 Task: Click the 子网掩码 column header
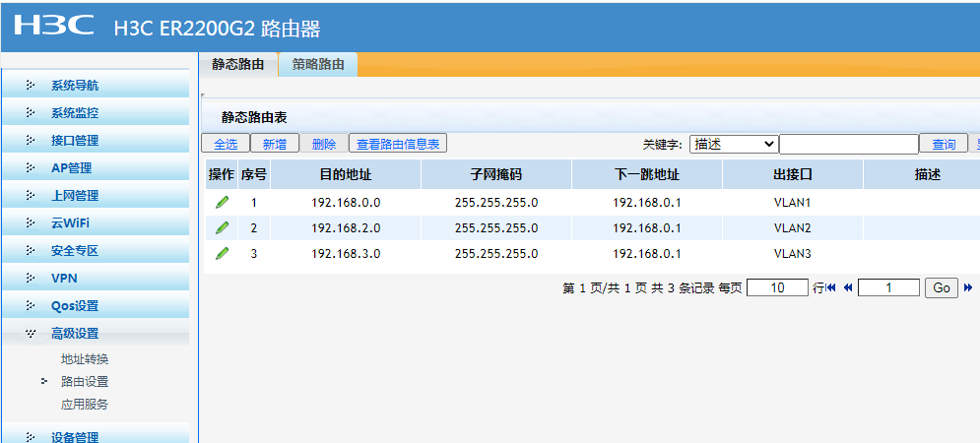[x=496, y=174]
